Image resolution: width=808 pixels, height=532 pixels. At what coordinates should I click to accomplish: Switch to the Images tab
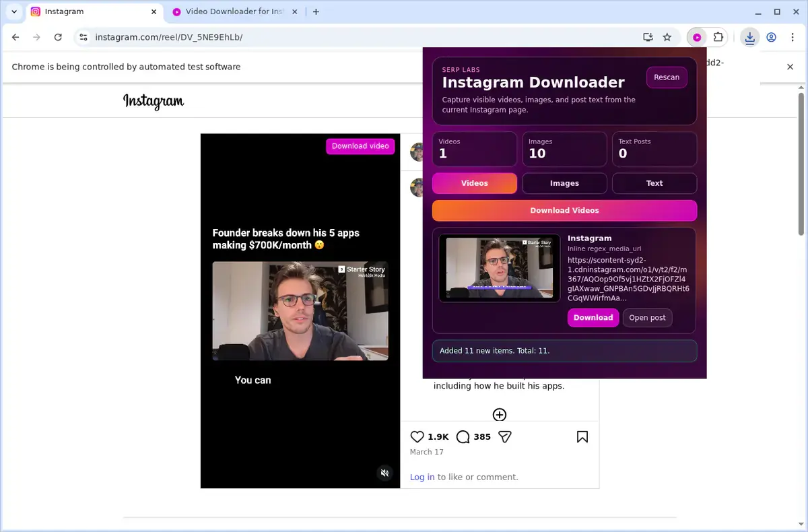click(x=564, y=183)
